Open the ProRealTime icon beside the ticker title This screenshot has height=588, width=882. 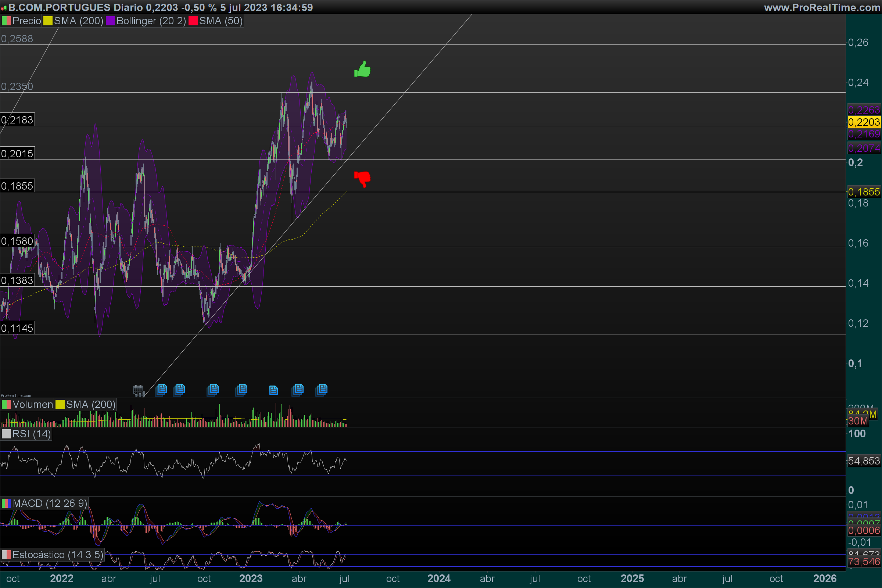(x=4, y=7)
